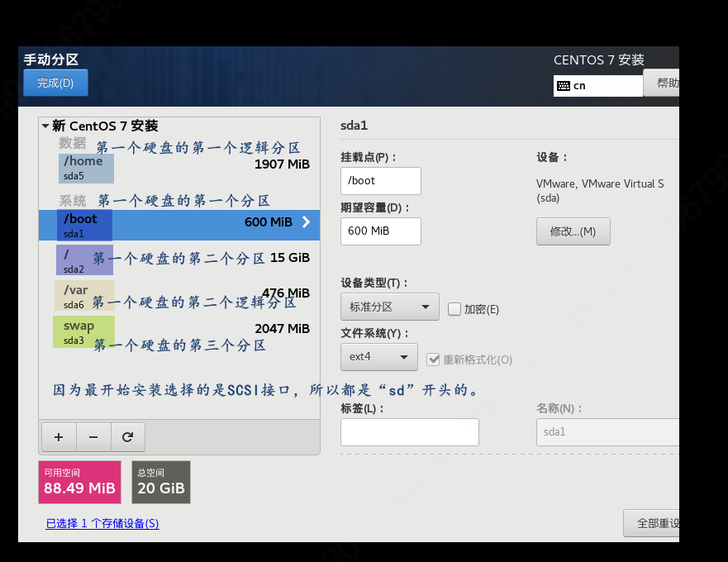
Task: Click the 15 GiB size text
Action: click(x=290, y=258)
